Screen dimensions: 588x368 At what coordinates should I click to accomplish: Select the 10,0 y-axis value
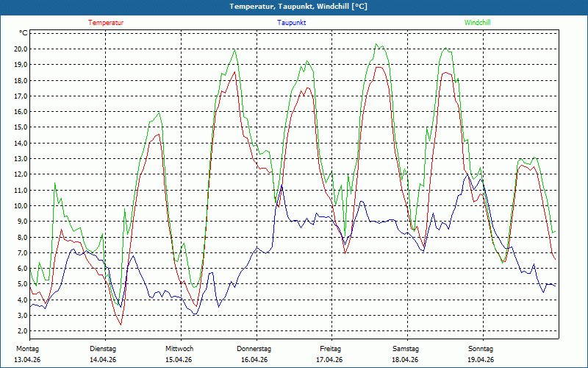click(20, 205)
